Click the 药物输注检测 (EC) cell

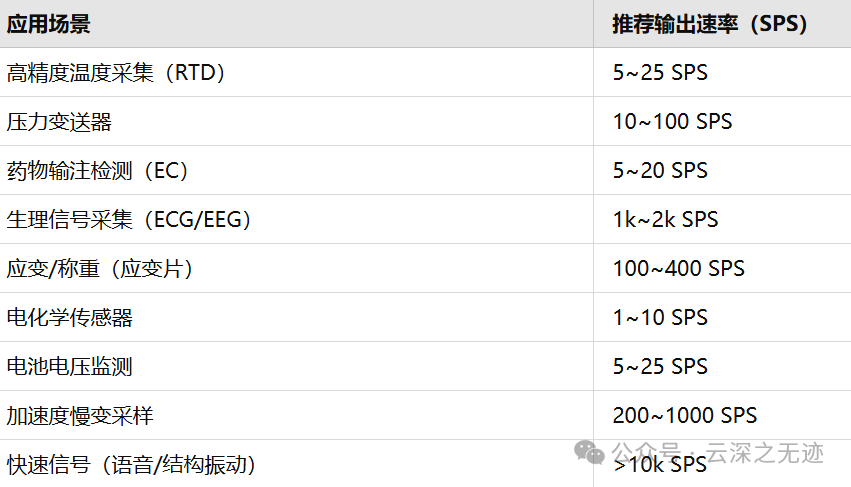[297, 170]
